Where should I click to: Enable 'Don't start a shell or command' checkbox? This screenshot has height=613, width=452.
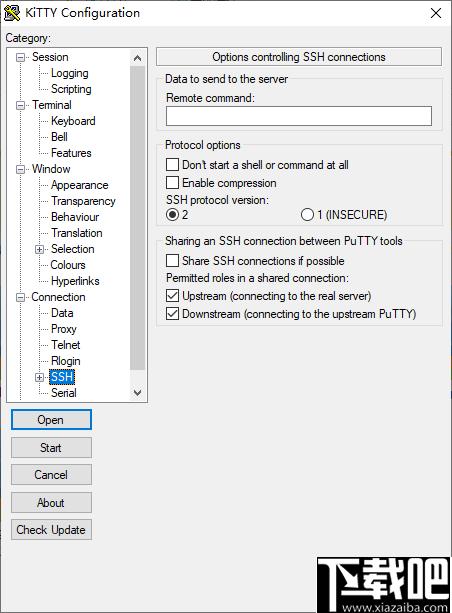click(x=172, y=165)
